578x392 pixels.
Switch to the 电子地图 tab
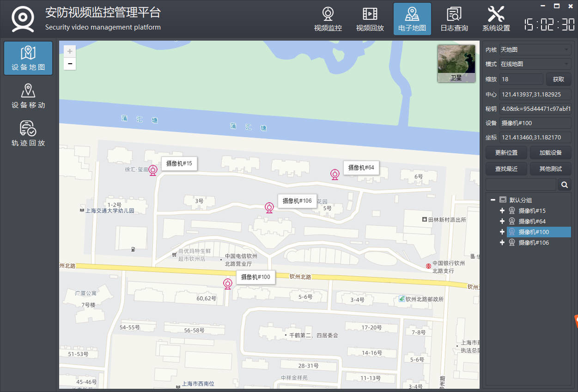[x=412, y=19]
